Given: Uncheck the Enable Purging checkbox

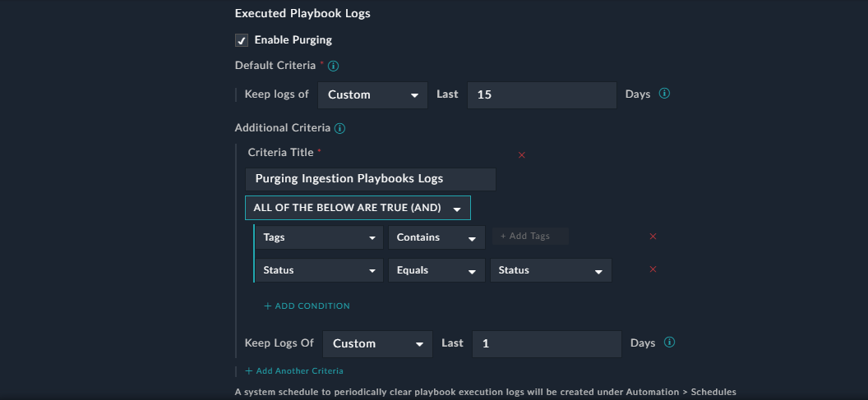Looking at the screenshot, I should pos(242,40).
